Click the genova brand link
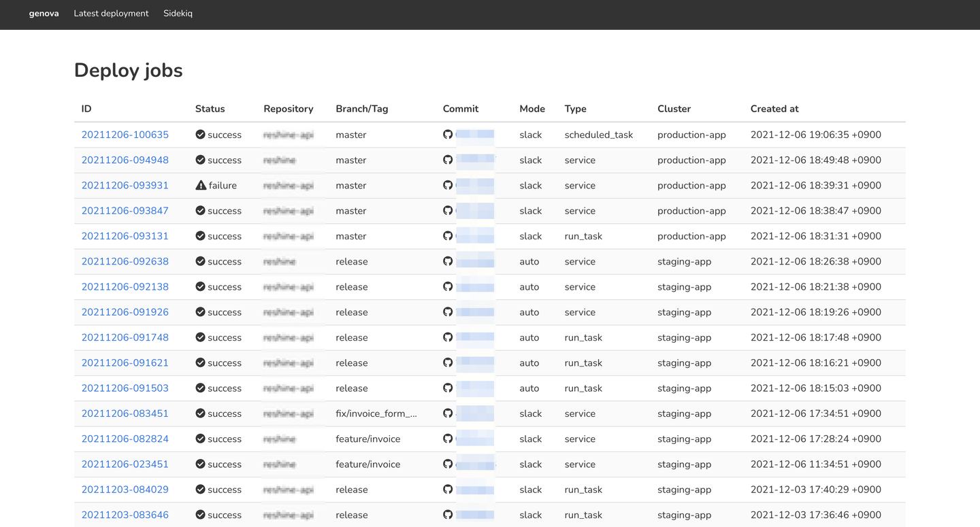The width and height of the screenshot is (980, 527). click(44, 14)
